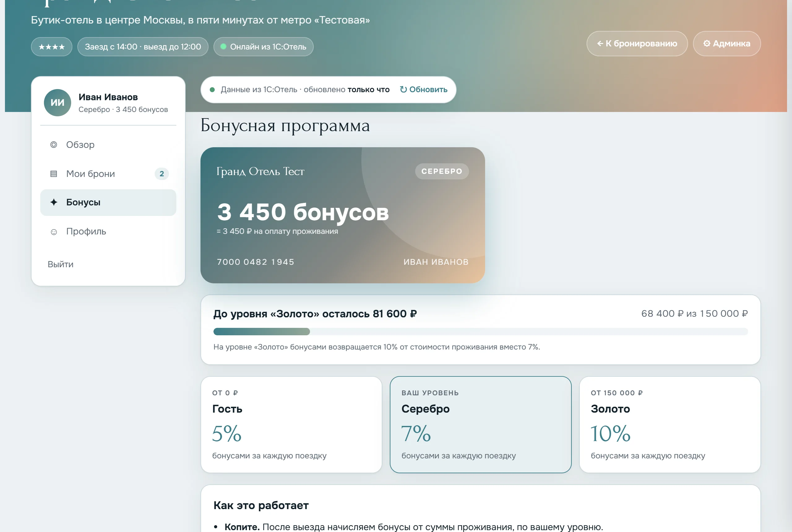The width and height of the screenshot is (792, 532).
Task: Click the green dot before Данные из 1С:Отель
Action: pos(212,90)
